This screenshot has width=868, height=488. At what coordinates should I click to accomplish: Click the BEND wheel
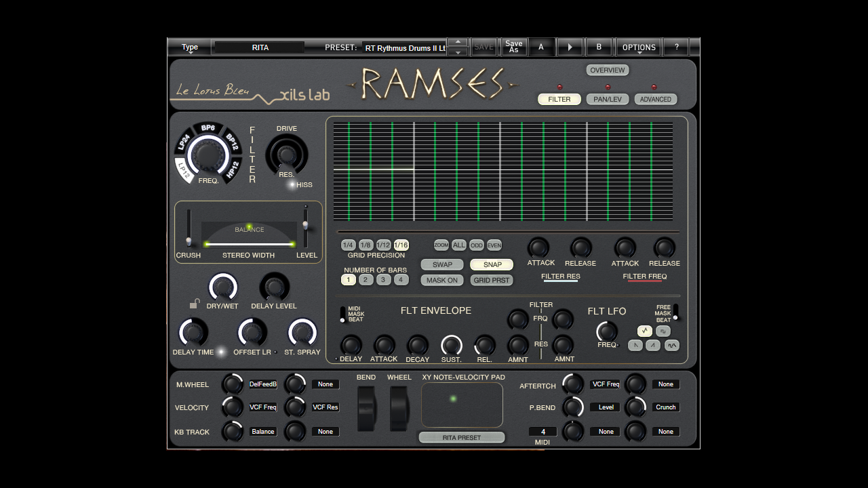[x=366, y=409]
